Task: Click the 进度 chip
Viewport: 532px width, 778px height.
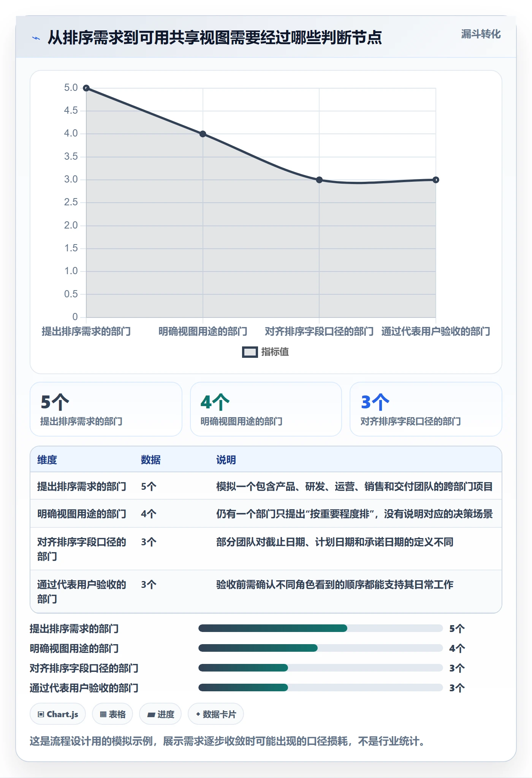Action: pos(160,714)
